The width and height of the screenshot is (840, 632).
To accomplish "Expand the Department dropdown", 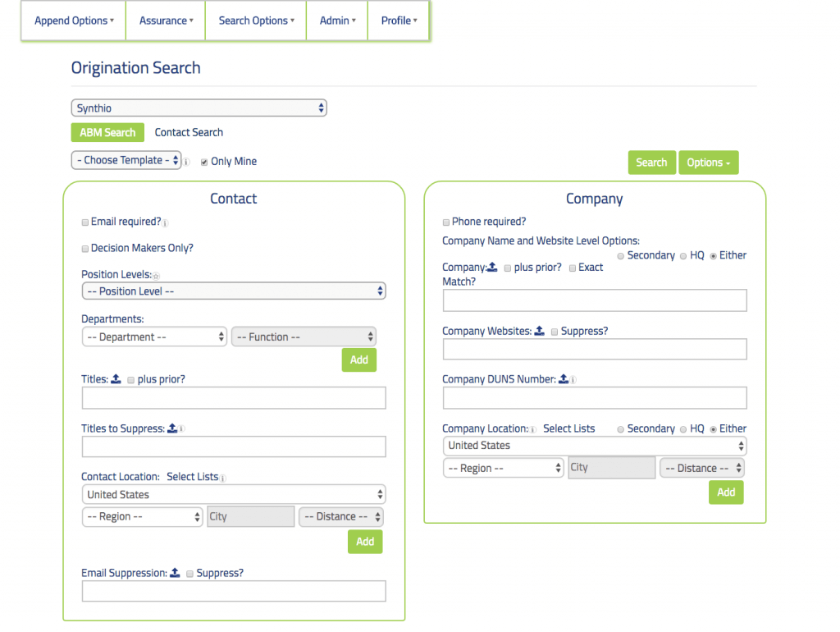I will coord(154,337).
